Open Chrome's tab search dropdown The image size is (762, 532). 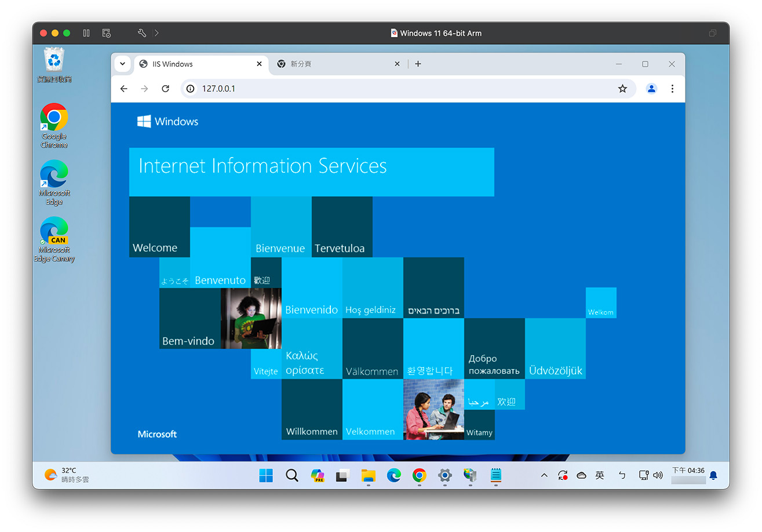(x=122, y=64)
